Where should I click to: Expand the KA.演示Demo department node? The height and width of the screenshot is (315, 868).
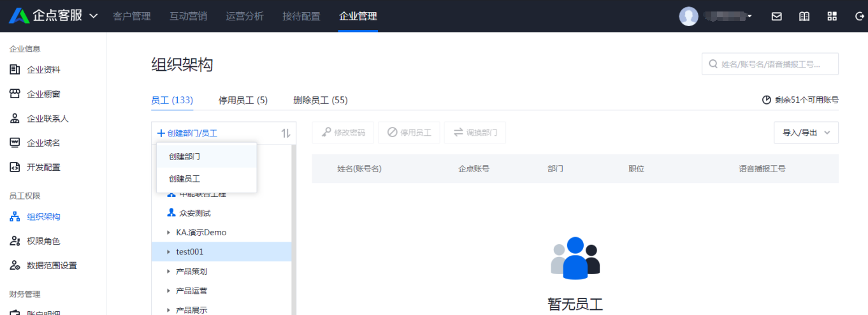click(168, 233)
